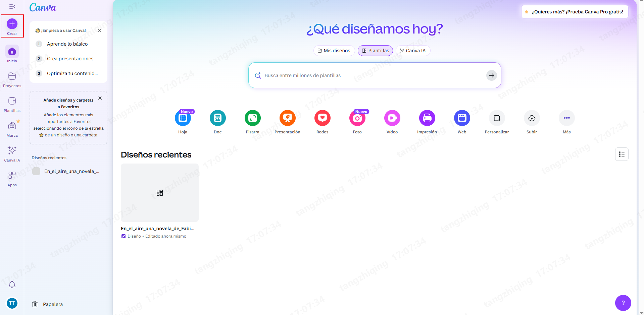Click the Canva logo
Screen dimensions: 644x315
coord(43,7)
